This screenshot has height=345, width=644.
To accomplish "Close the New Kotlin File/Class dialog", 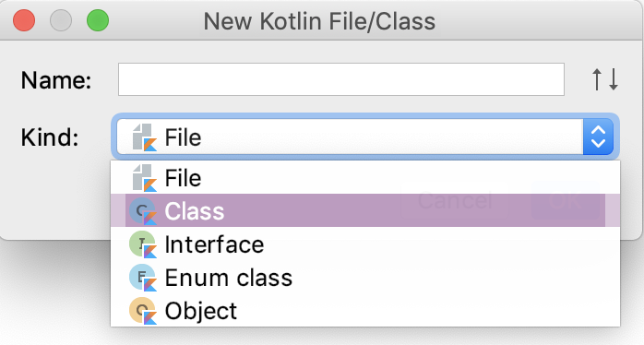I will [x=24, y=20].
